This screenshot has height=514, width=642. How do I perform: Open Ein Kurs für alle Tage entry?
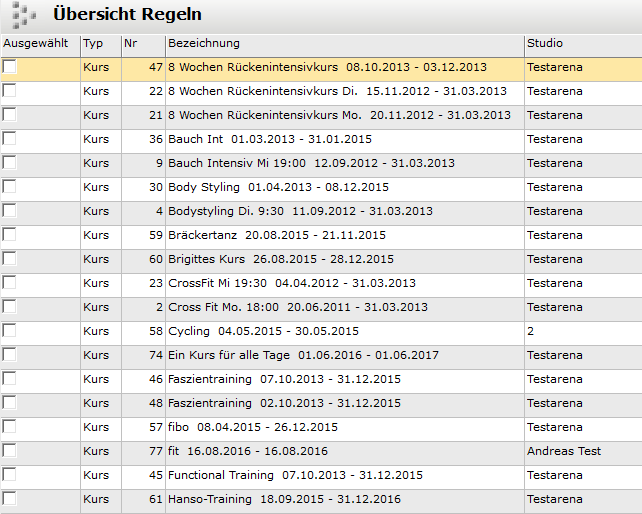(x=303, y=355)
